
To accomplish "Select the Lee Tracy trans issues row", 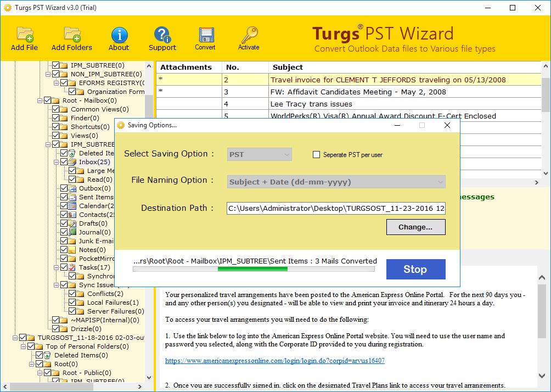I will pyautogui.click(x=348, y=104).
